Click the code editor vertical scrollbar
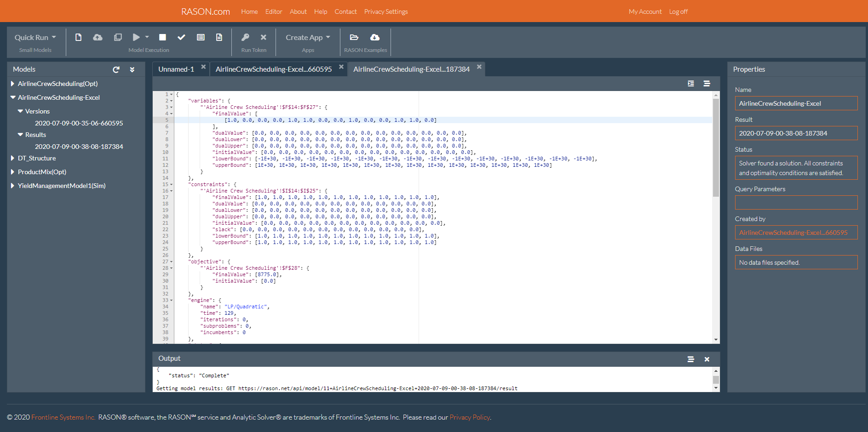Screen dimensions: 868x432 [716, 147]
